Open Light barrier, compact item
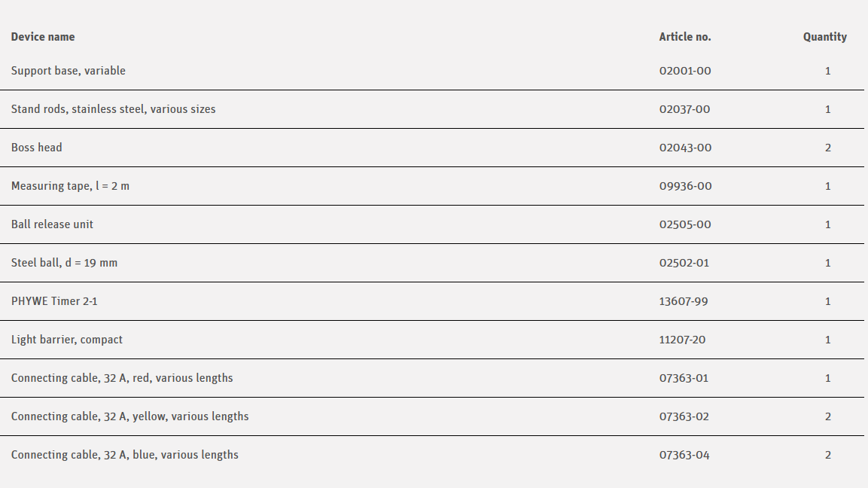This screenshot has height=488, width=868. (x=67, y=340)
